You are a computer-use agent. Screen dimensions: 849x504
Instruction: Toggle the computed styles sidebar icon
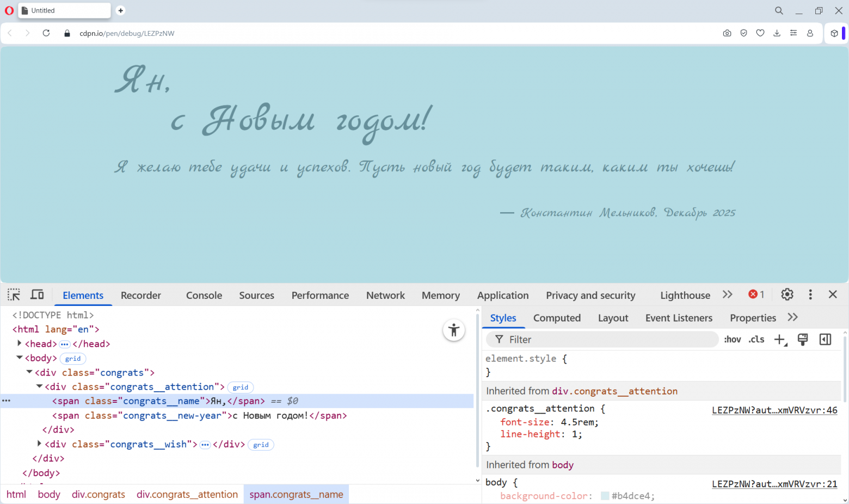tap(825, 340)
